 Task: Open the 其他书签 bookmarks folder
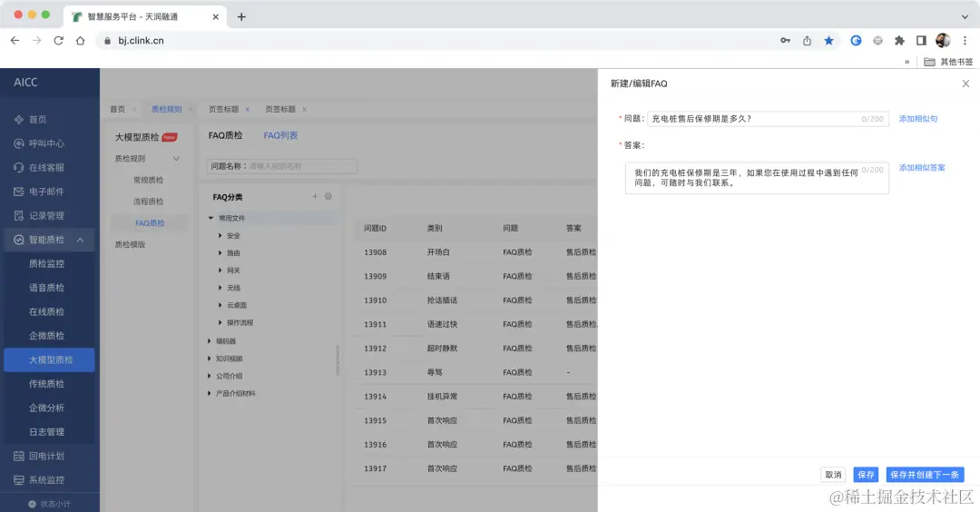pos(949,61)
